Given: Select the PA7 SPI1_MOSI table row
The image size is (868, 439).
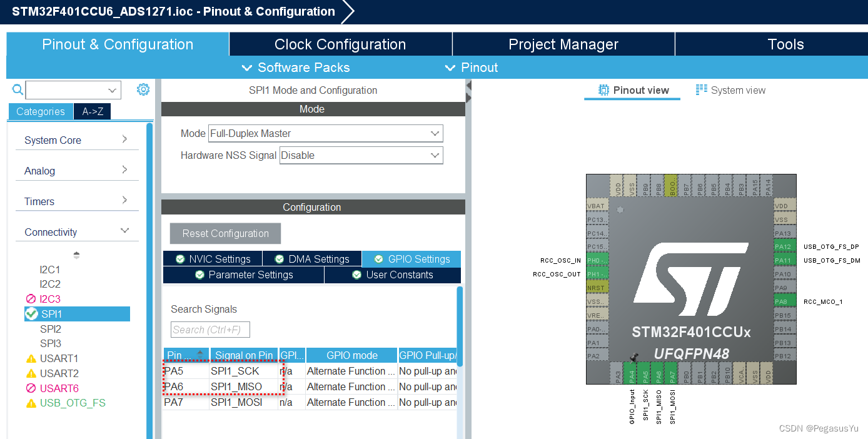Looking at the screenshot, I should point(311,402).
